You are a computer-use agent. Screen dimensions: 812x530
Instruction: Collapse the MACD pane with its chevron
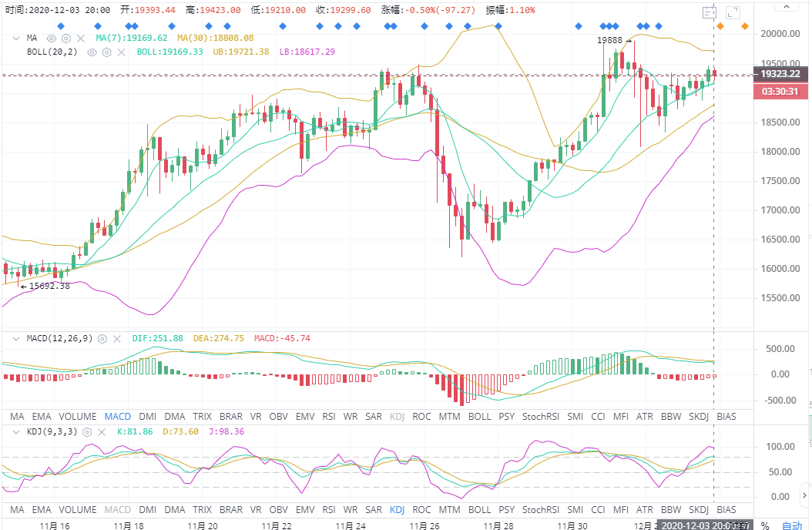[x=15, y=338]
